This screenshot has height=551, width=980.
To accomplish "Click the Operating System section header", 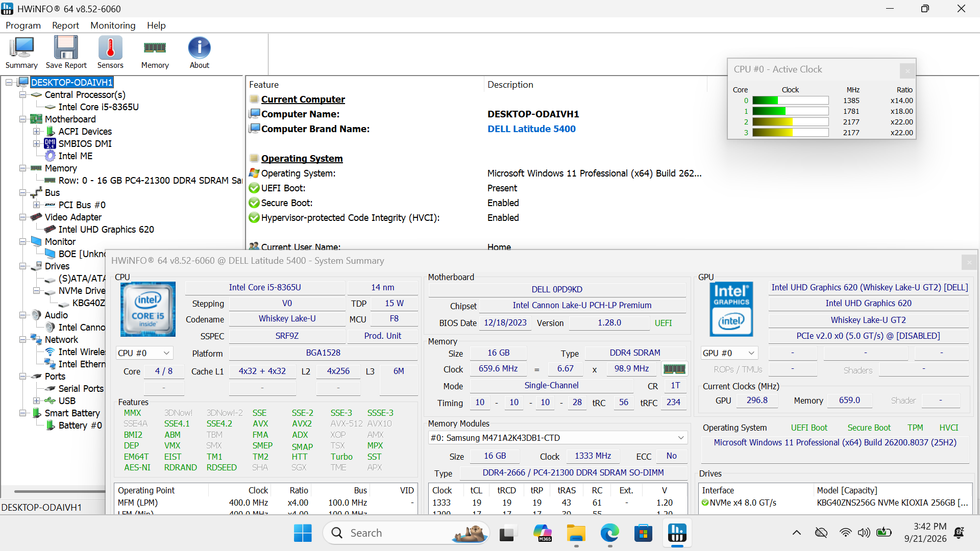I will coord(302,159).
